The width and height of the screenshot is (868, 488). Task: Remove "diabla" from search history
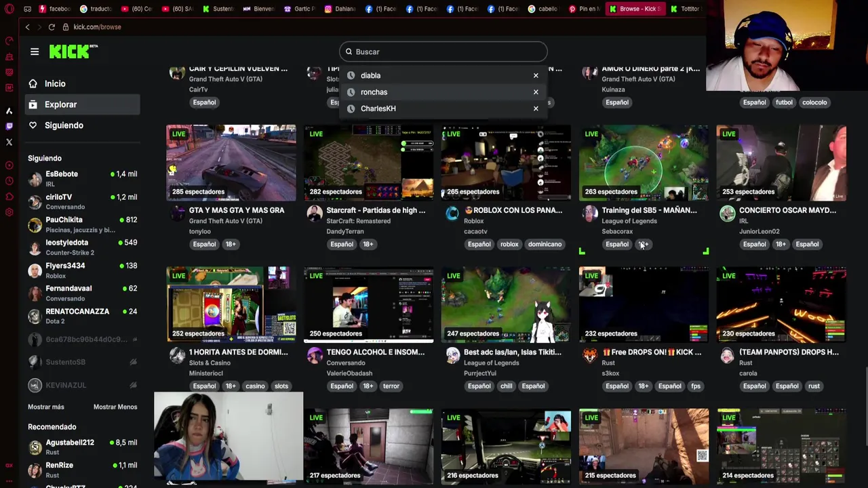pyautogui.click(x=536, y=75)
